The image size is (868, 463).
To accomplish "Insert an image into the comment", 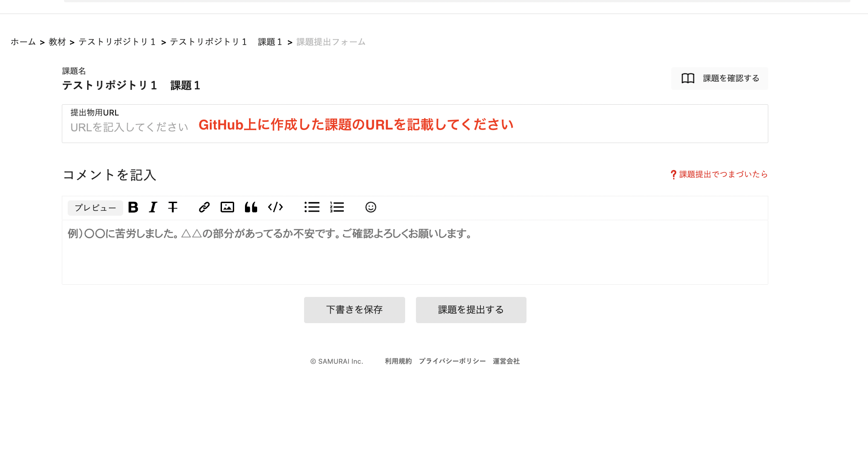I will 227,207.
